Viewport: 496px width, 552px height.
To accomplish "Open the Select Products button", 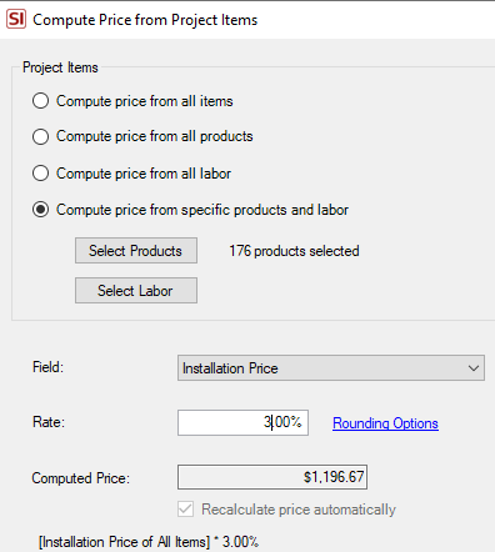I will coord(136,251).
